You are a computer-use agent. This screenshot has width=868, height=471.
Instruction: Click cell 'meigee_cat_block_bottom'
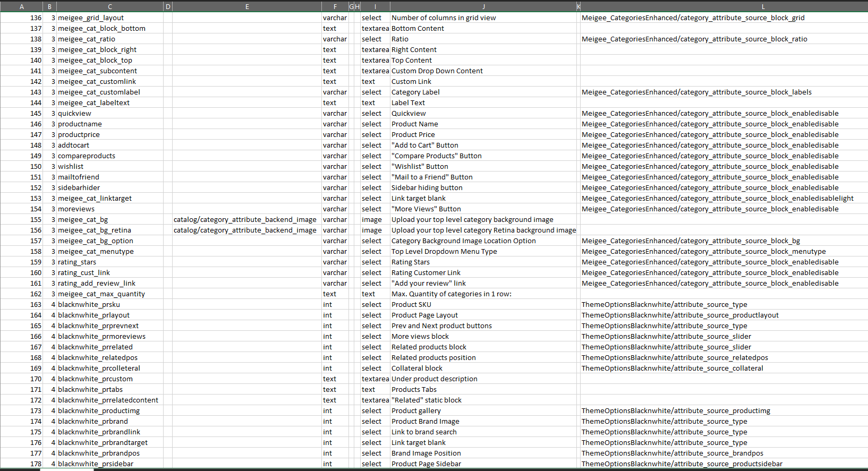109,28
